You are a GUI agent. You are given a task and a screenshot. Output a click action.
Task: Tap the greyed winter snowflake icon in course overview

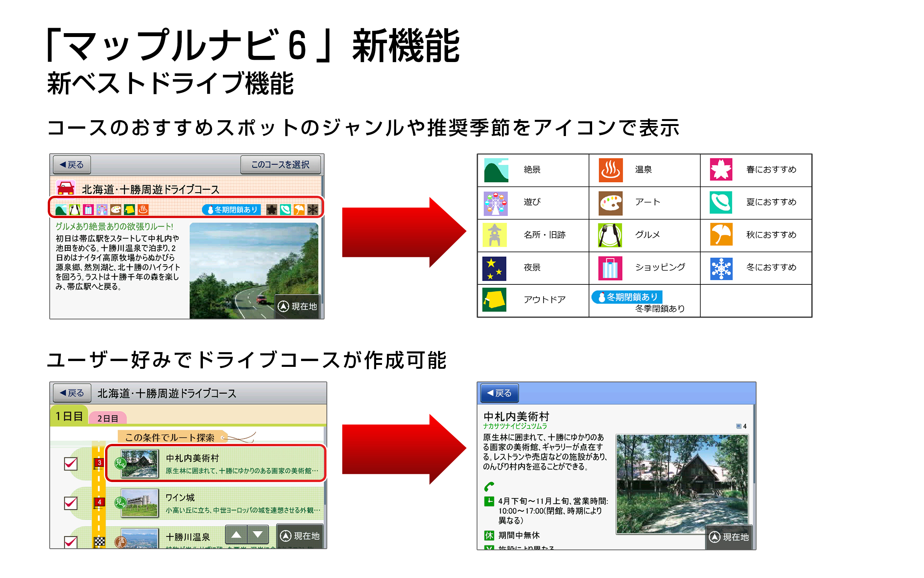point(313,210)
